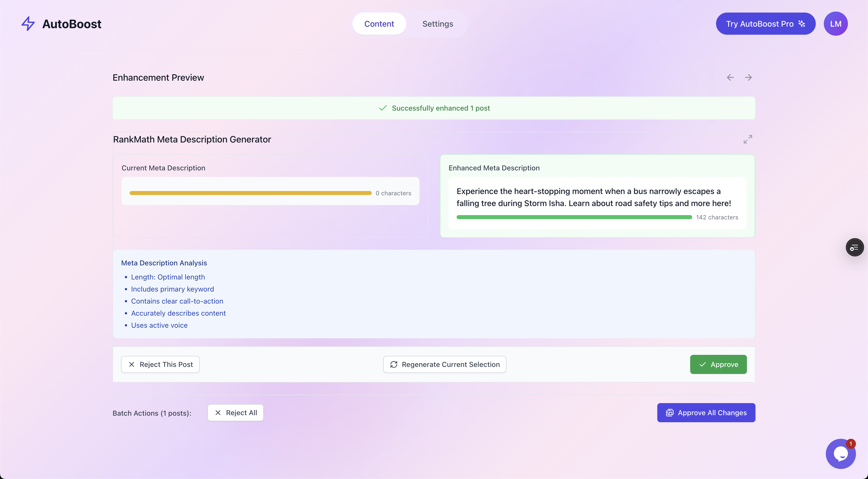
Task: Click Approve All Changes button
Action: pos(706,413)
